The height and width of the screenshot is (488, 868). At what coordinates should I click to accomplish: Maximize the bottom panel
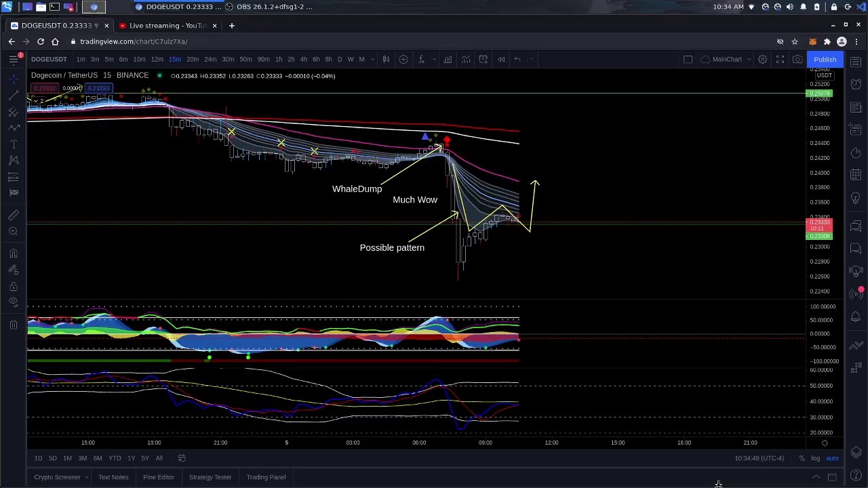click(832, 477)
